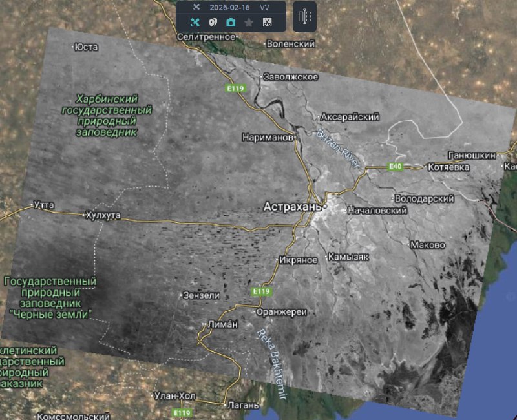This screenshot has width=517, height=420.
Task: Click the Лагань town label
Action: click(x=244, y=406)
